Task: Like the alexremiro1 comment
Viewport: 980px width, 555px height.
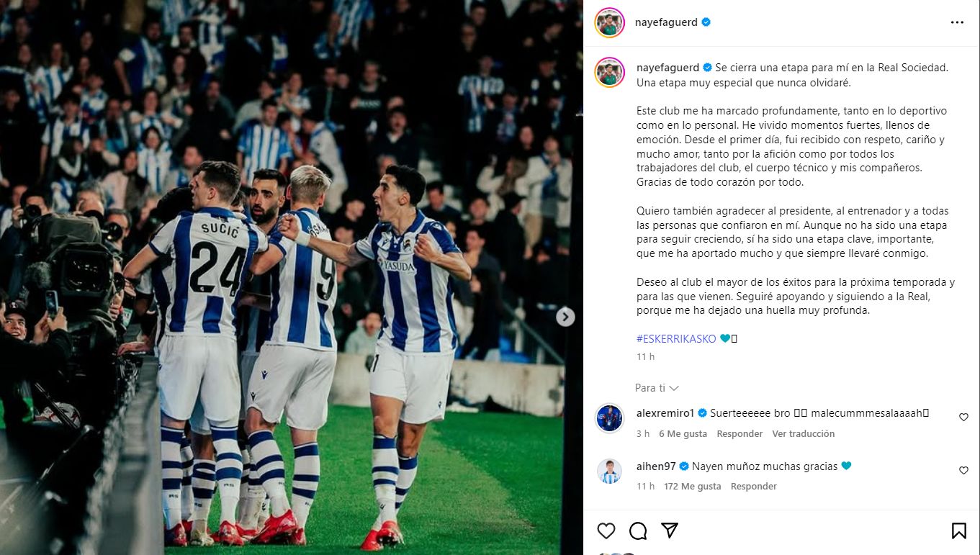Action: pyautogui.click(x=963, y=417)
